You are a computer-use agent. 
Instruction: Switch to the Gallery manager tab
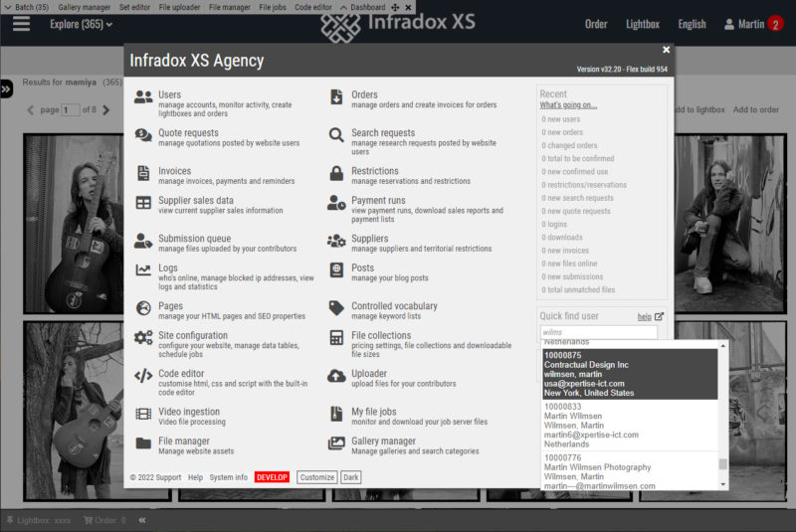coord(85,7)
